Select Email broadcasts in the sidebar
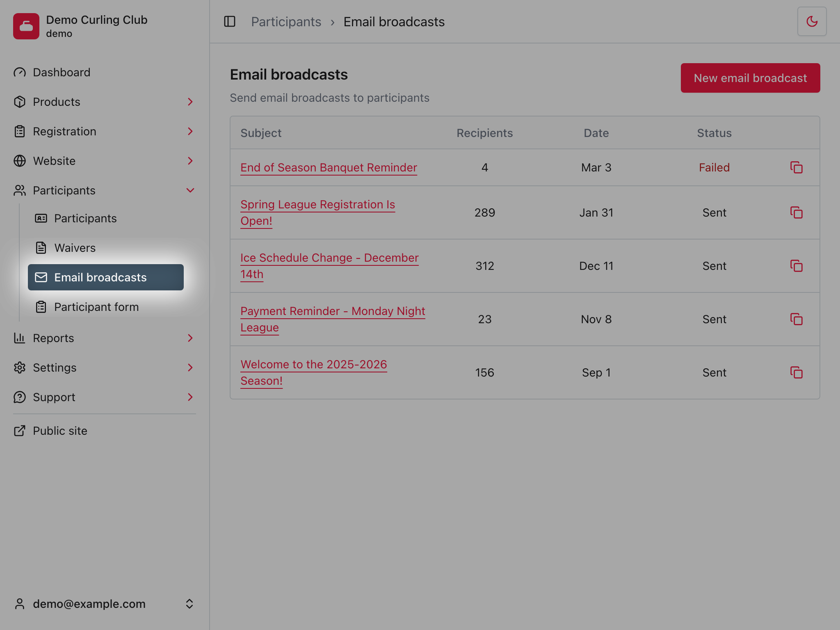 (x=106, y=277)
